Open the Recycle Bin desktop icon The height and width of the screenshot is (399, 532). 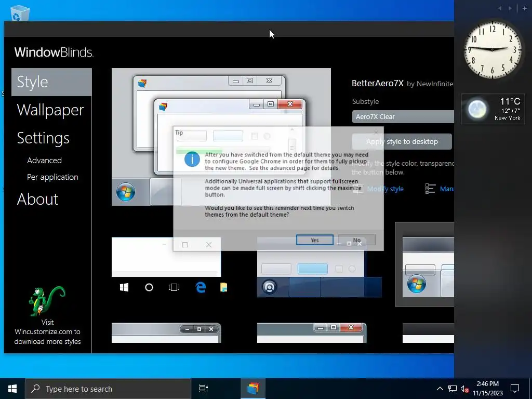point(20,14)
